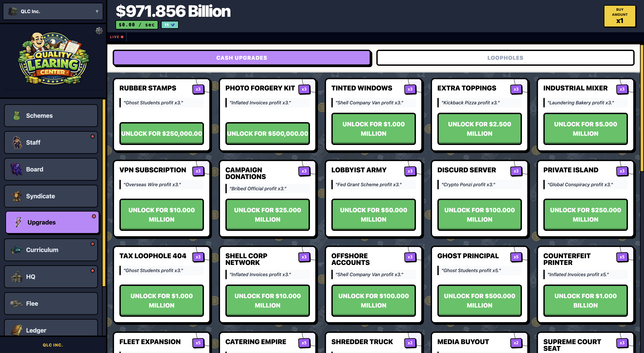Click the Staff character icon
The width and height of the screenshot is (644, 353).
[x=17, y=142]
